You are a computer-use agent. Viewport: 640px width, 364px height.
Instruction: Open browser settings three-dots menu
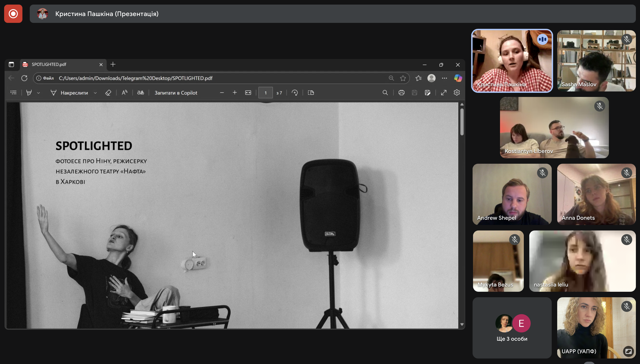[444, 78]
